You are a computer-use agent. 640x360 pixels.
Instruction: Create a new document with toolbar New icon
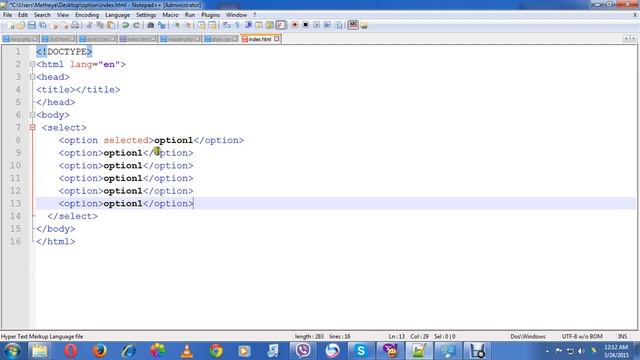pos(11,25)
